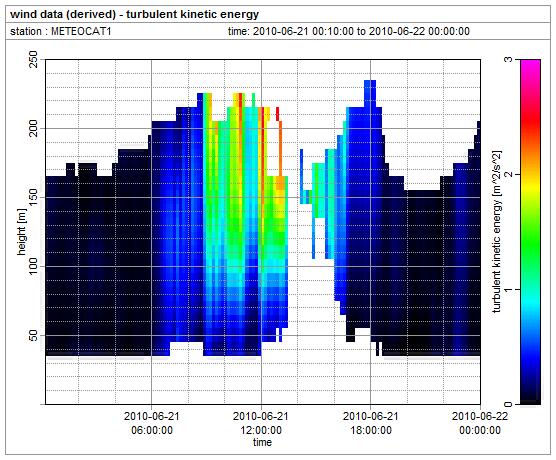Screen dimensions: 556x460
Task: Click the '2010-06-21 18:00:00' time axis tick label
Action: tap(371, 423)
